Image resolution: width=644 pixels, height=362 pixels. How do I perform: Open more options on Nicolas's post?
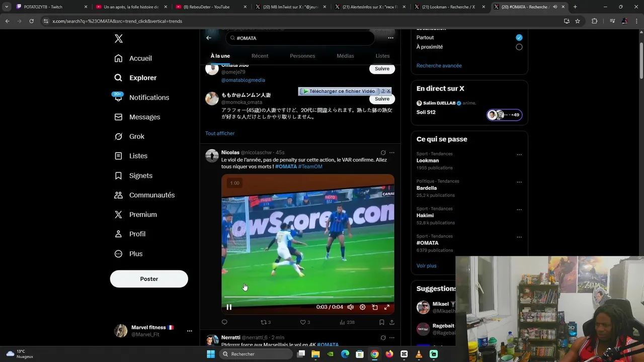pyautogui.click(x=391, y=153)
